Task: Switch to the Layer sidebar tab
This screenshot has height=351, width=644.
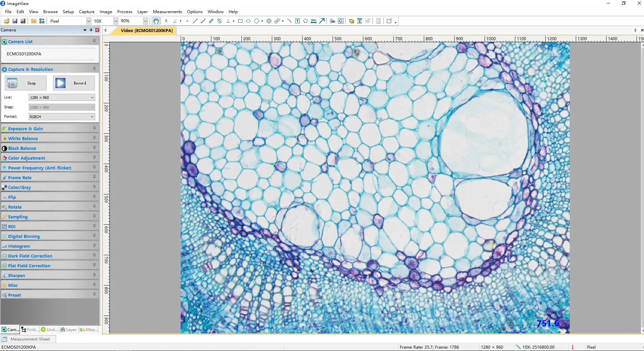Action: [69, 329]
